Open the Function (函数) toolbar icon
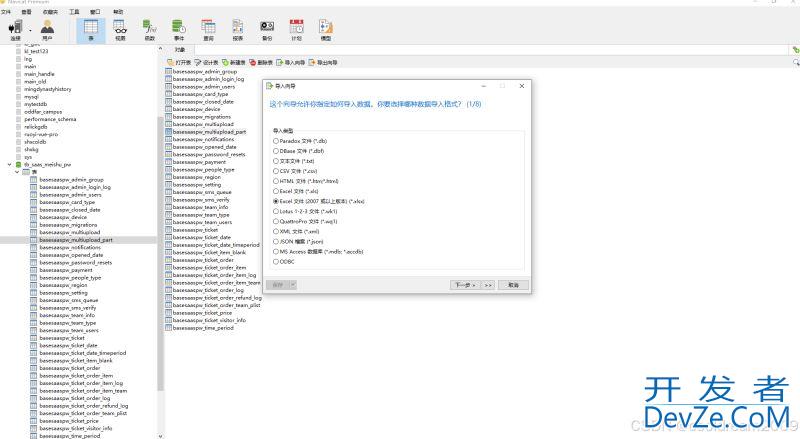800x439 pixels. (149, 29)
